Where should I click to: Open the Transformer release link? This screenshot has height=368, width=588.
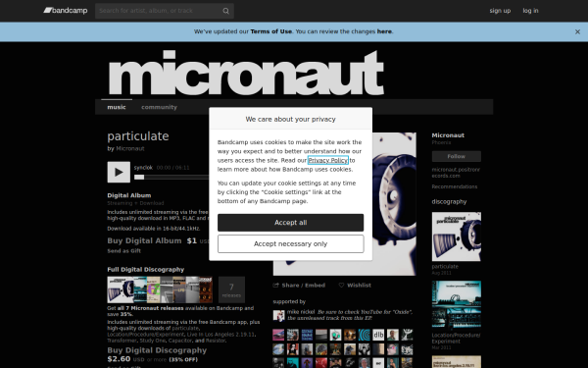click(x=122, y=341)
